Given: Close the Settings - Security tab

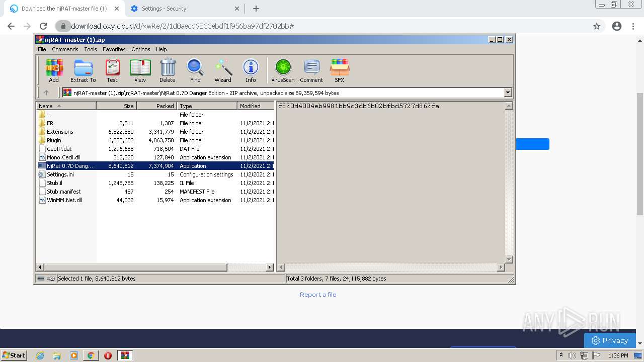Looking at the screenshot, I should pyautogui.click(x=237, y=9).
